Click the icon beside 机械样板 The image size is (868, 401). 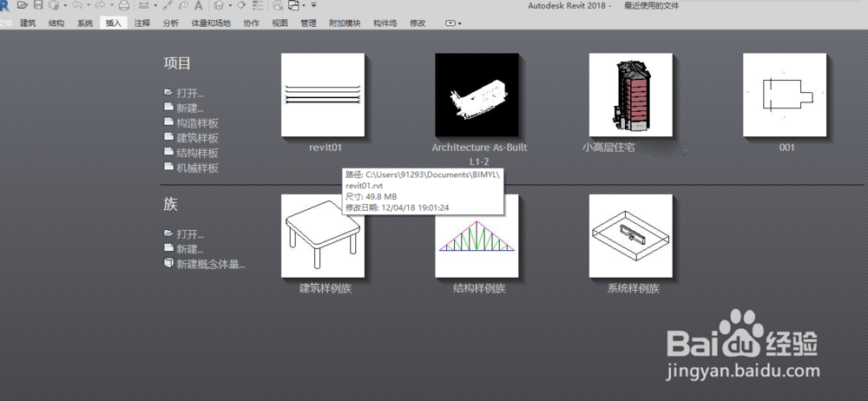tap(168, 166)
